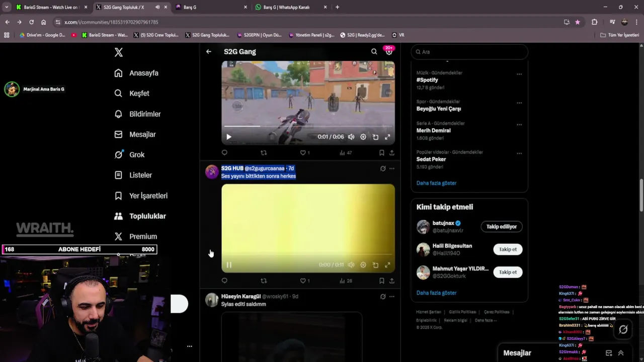Mute the first video's volume
This screenshot has height=362, width=644.
351,137
